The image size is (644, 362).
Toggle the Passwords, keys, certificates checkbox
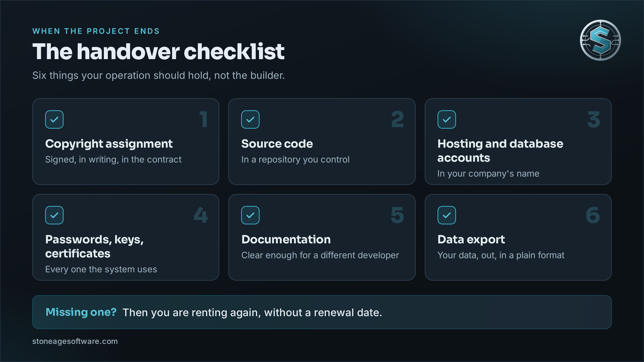tap(54, 215)
